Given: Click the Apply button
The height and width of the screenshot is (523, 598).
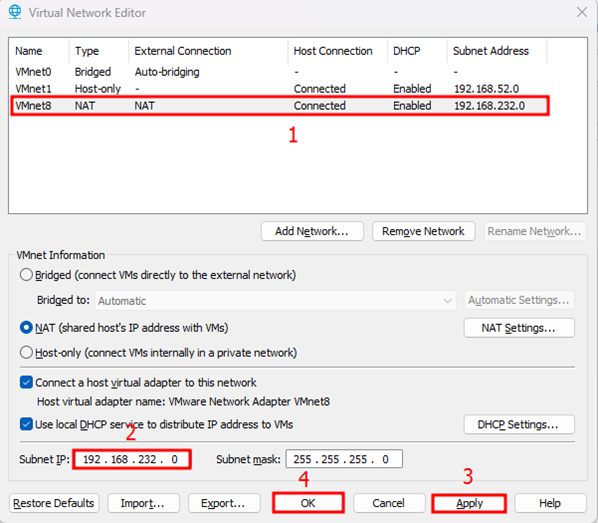Looking at the screenshot, I should click(469, 503).
